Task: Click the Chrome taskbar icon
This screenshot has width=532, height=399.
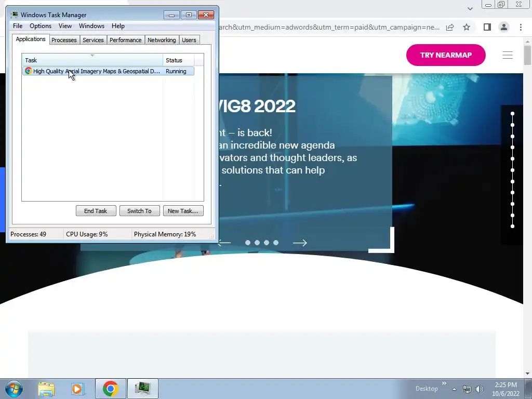Action: pyautogui.click(x=110, y=389)
